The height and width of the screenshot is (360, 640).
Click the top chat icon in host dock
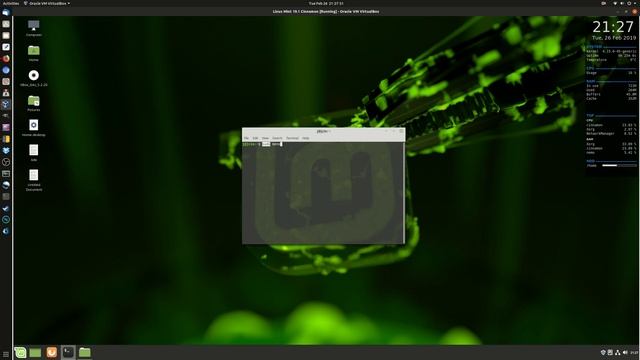[x=6, y=13]
